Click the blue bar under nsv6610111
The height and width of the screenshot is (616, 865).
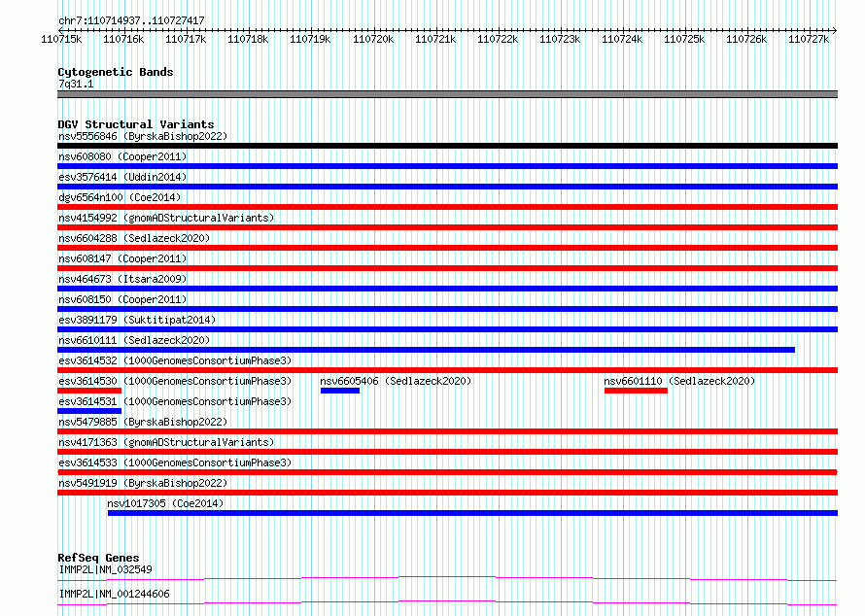(426, 350)
